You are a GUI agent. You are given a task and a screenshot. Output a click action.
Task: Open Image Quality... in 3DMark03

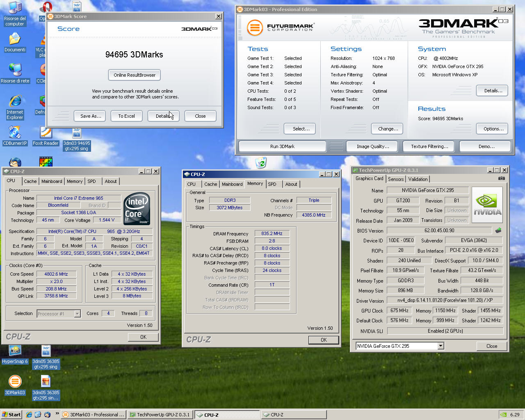(373, 146)
